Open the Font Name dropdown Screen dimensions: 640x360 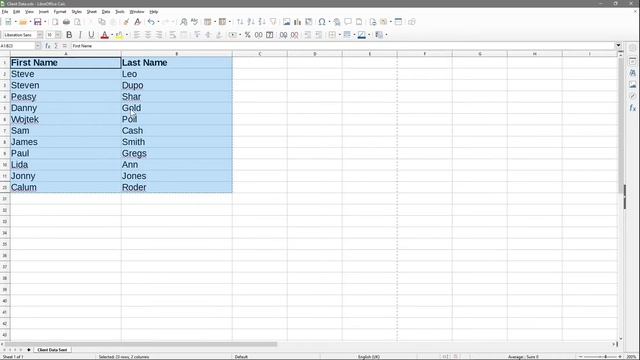[x=40, y=35]
